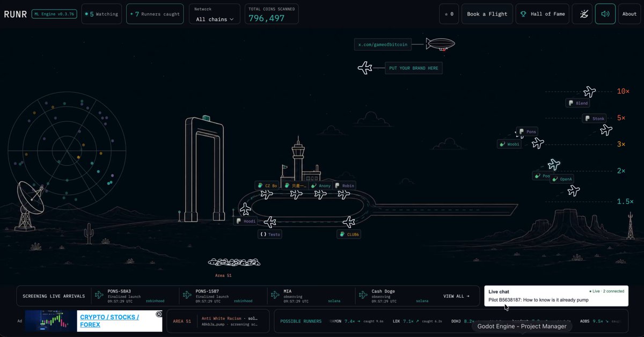Click the plane towing the brand banner
Image resolution: width=644 pixels, height=337 pixels.
tap(365, 68)
